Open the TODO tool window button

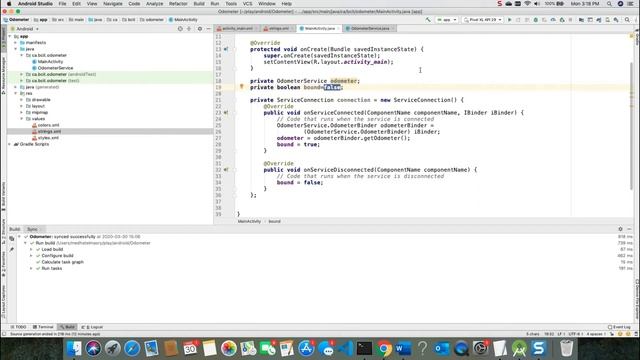click(x=18, y=327)
